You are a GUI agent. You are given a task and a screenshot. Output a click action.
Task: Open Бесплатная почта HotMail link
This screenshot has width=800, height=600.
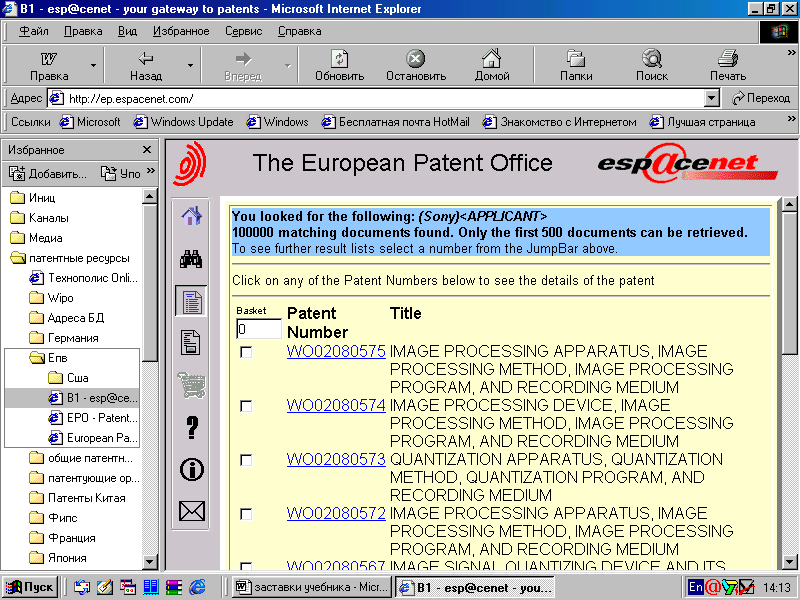[x=395, y=122]
